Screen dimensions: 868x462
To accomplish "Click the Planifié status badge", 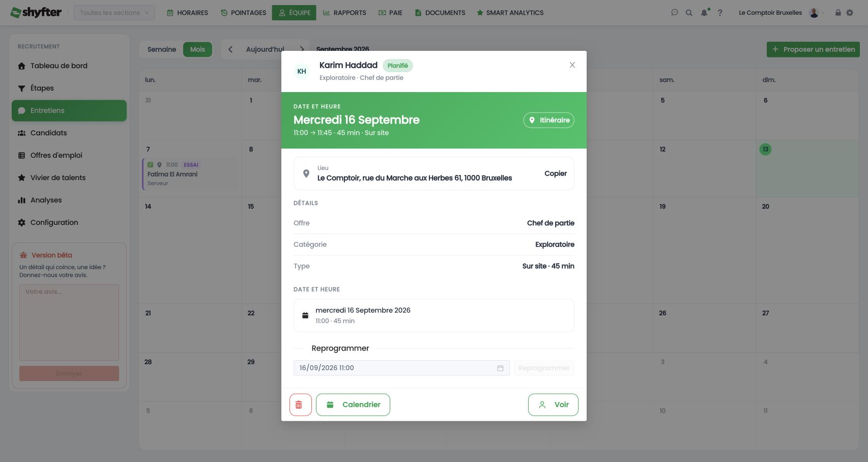I will tap(398, 66).
